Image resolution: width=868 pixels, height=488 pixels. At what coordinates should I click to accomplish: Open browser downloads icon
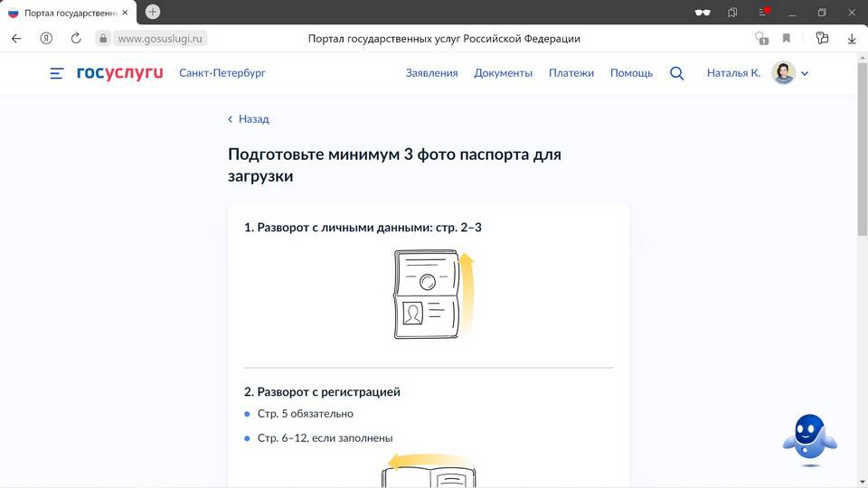(852, 39)
